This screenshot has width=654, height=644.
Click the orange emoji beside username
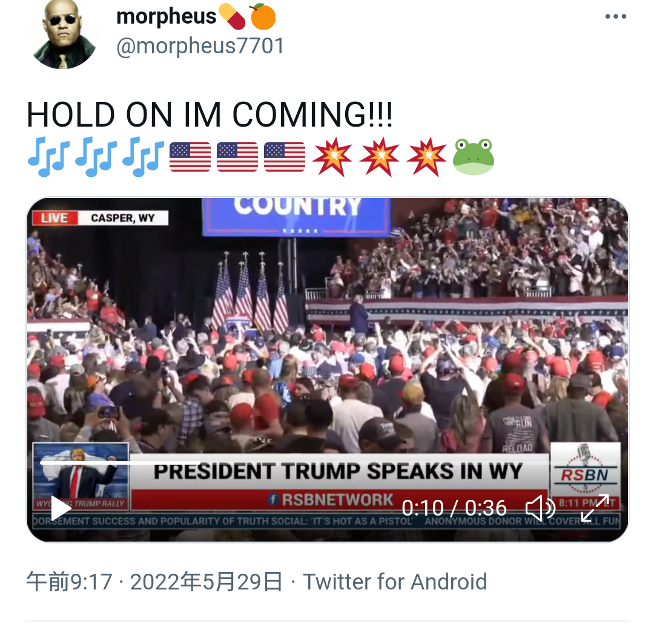262,17
